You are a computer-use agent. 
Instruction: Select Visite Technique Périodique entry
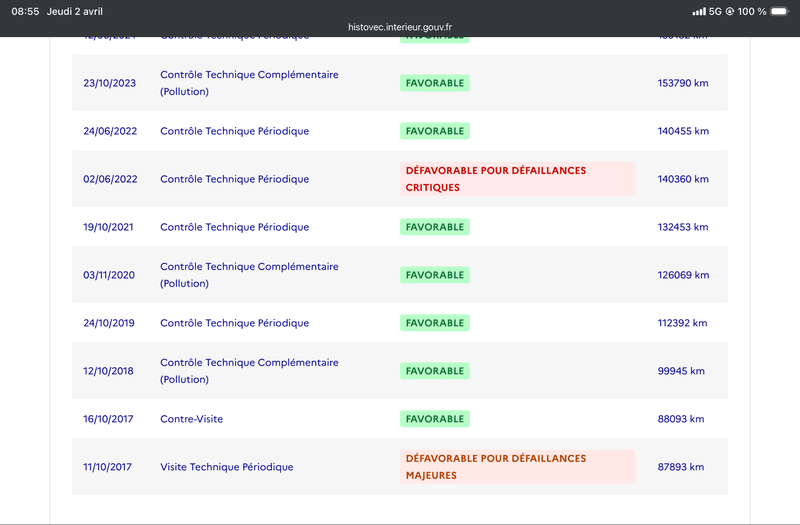click(227, 467)
